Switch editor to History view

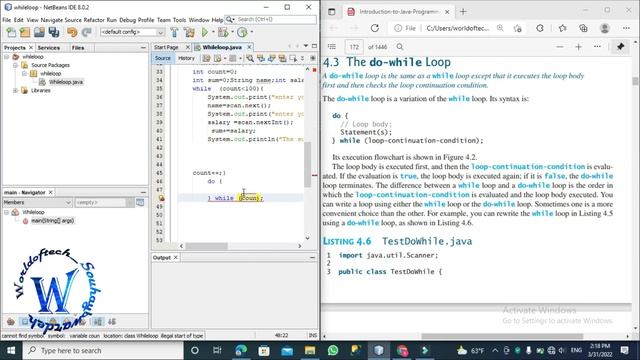tap(186, 58)
